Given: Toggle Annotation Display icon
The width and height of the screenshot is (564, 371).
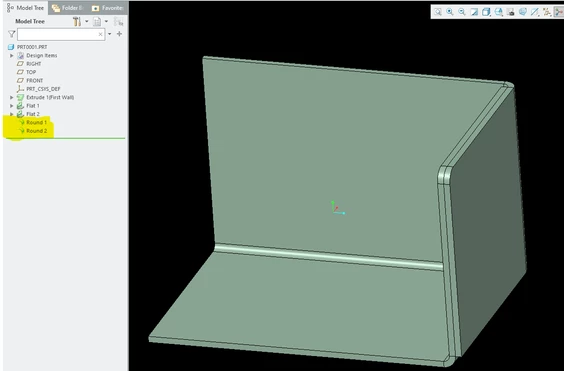Looking at the screenshot, I should click(547, 12).
